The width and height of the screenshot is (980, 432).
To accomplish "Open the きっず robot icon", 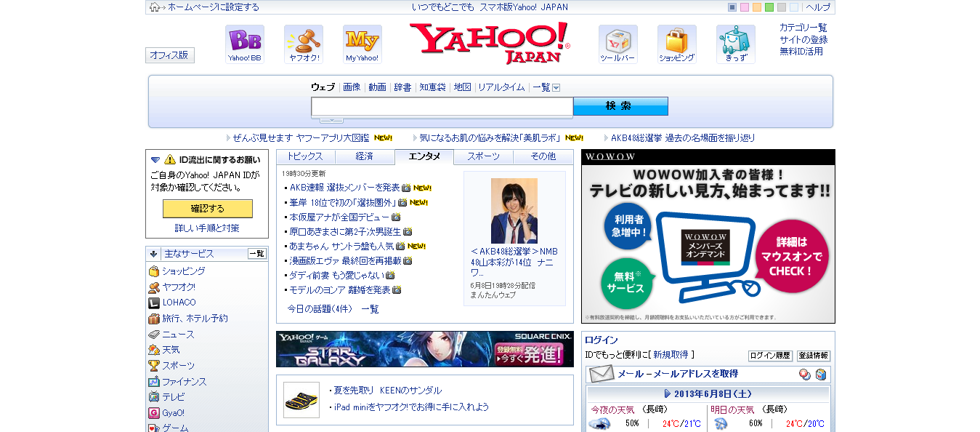I will click(x=736, y=44).
